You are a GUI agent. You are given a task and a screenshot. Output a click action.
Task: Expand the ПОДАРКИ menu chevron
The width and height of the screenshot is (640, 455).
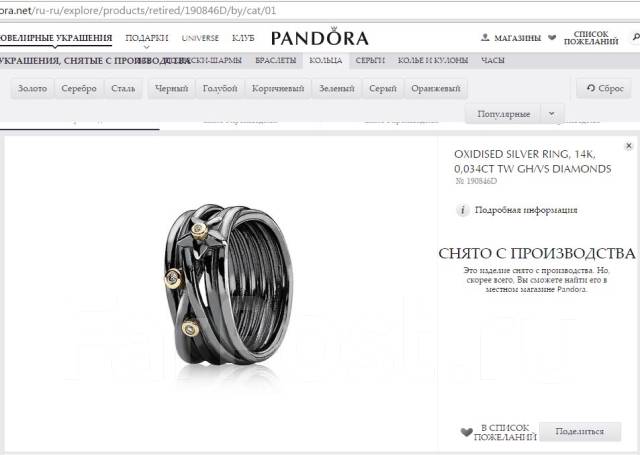[147, 47]
